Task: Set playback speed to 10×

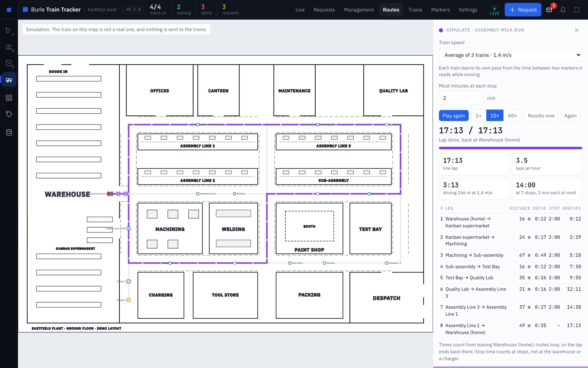Action: click(495, 116)
